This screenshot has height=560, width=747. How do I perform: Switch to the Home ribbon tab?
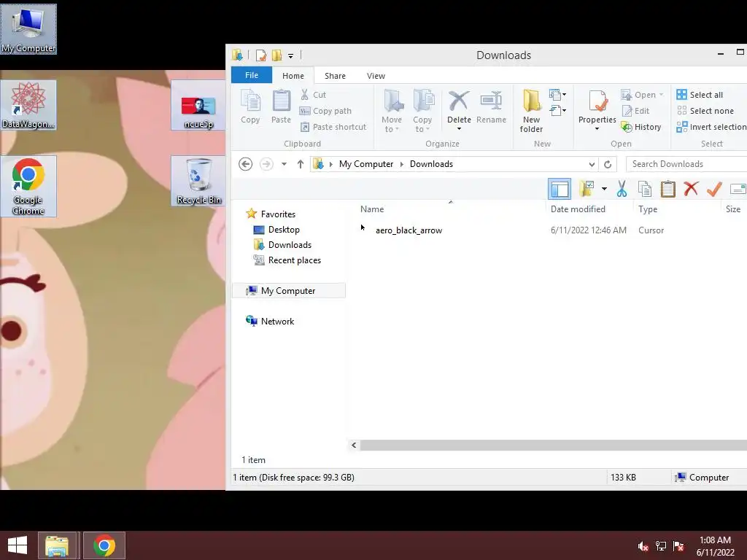coord(293,76)
